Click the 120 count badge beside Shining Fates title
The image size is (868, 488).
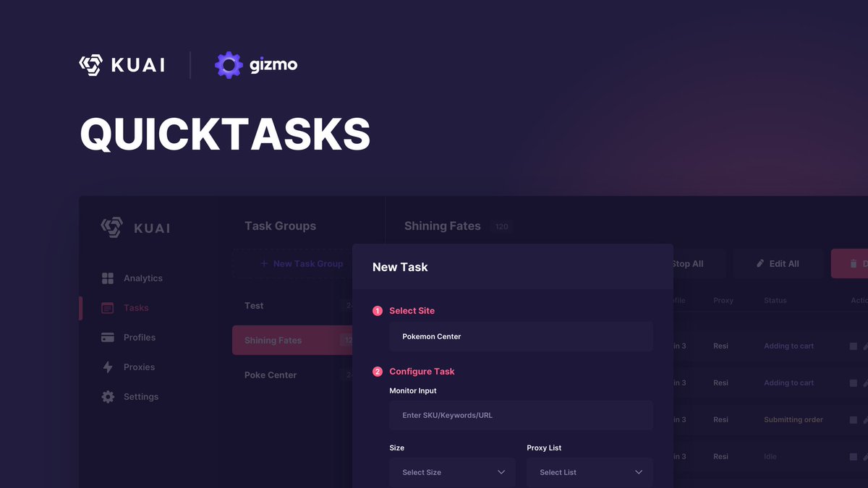click(502, 226)
